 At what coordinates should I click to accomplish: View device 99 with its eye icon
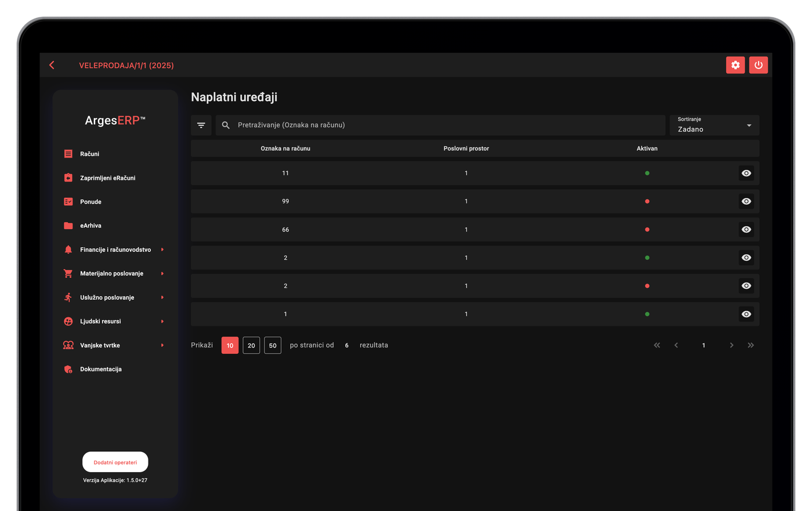click(x=746, y=201)
